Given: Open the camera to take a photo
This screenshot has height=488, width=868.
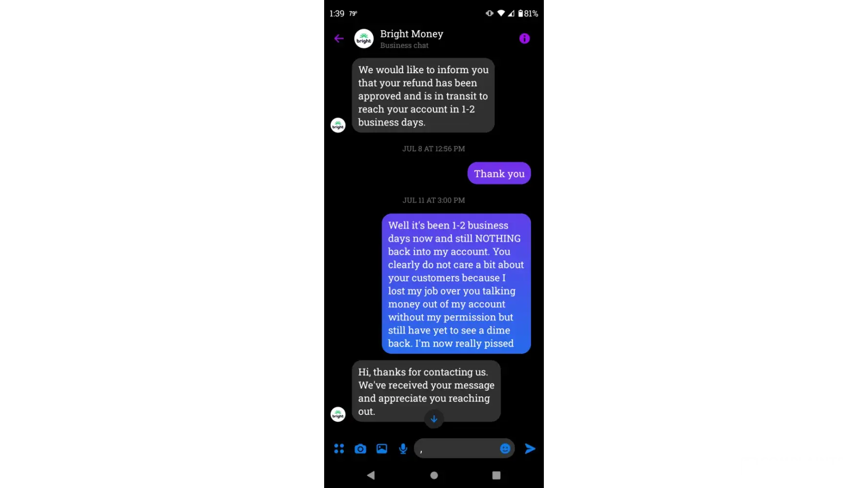Looking at the screenshot, I should point(360,448).
